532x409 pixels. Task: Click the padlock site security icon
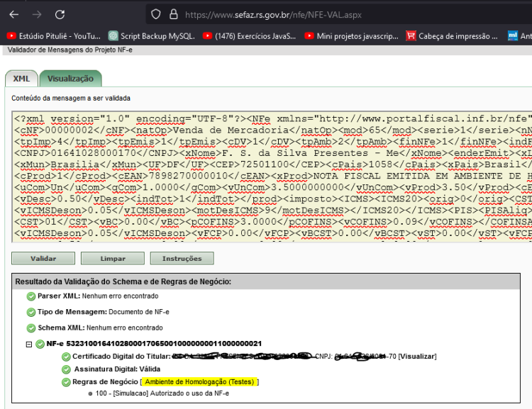click(174, 14)
